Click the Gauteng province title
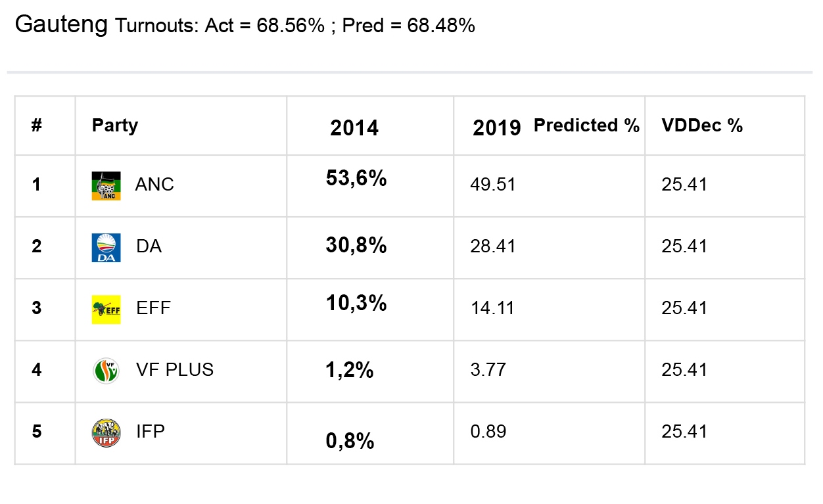The width and height of the screenshot is (823, 504). [x=61, y=25]
